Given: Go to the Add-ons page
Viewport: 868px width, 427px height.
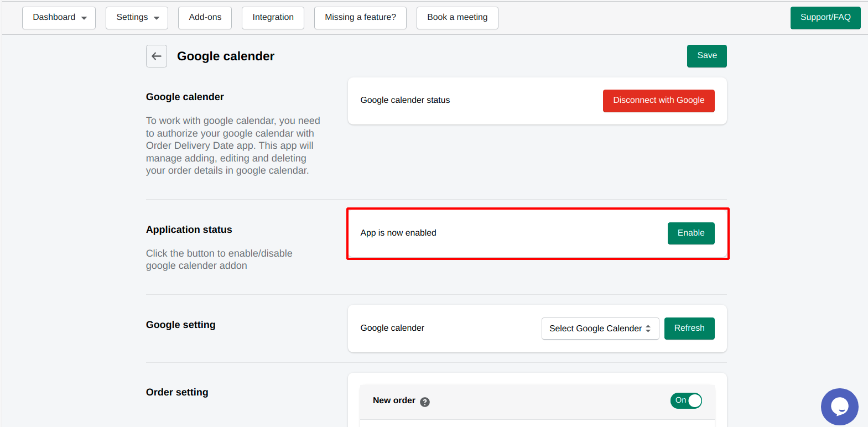Looking at the screenshot, I should (x=205, y=18).
